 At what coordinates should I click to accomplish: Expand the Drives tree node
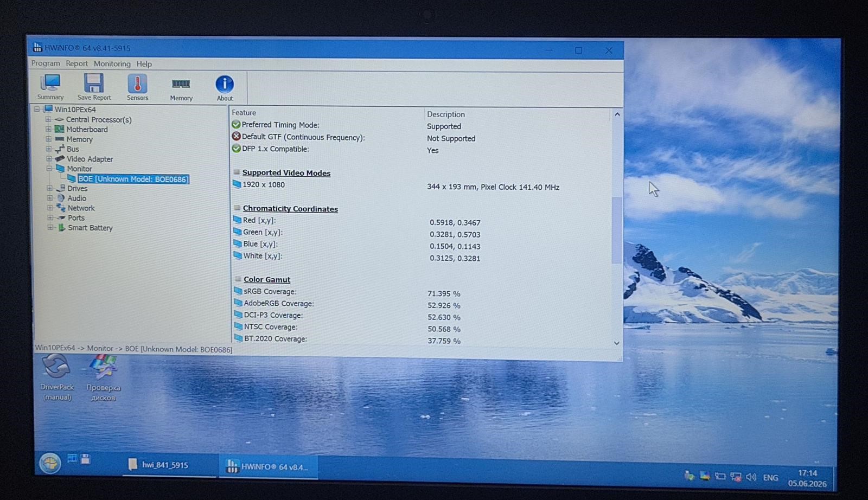point(49,188)
